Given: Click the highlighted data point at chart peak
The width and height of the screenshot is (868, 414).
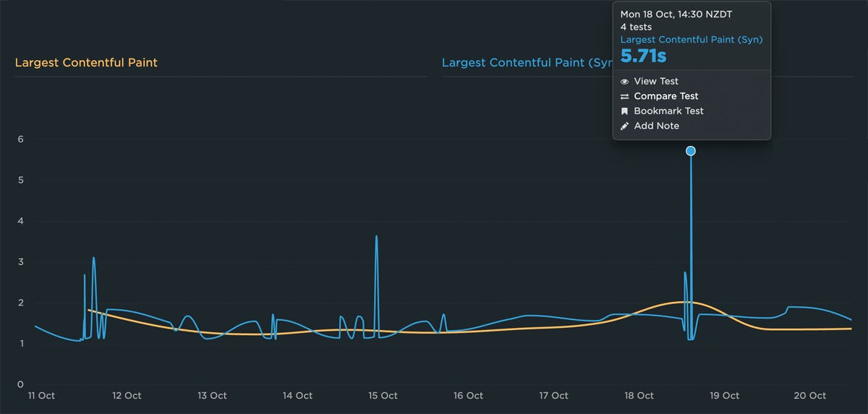Looking at the screenshot, I should (691, 151).
